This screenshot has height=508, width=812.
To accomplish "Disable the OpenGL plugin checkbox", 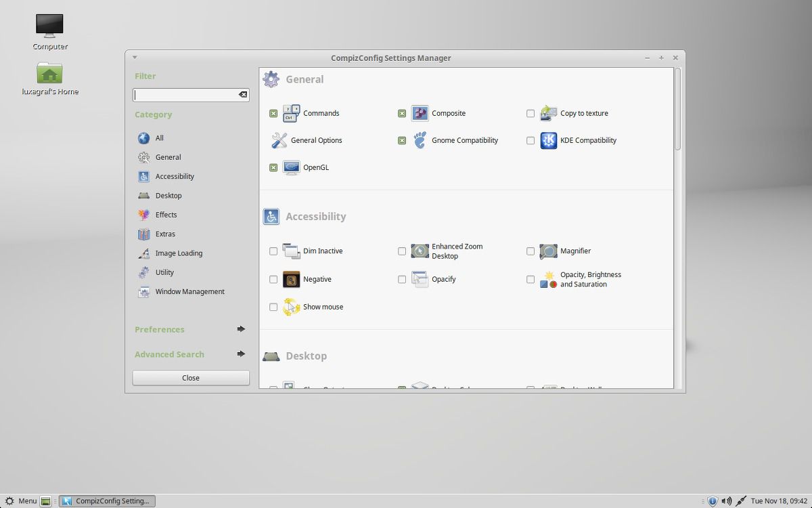I will pyautogui.click(x=273, y=167).
